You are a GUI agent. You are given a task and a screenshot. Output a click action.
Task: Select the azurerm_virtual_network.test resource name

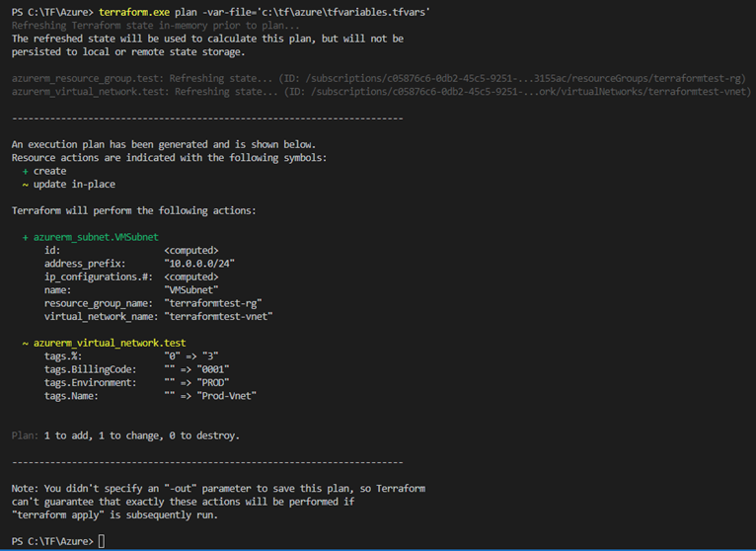(x=110, y=343)
